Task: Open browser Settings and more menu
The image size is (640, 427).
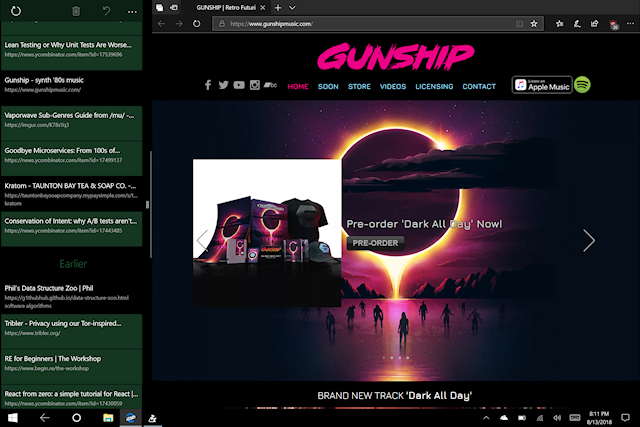Action: pos(631,24)
